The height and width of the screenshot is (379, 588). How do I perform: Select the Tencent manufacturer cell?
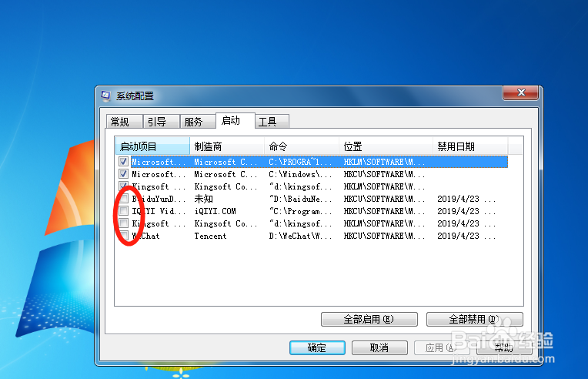coord(210,236)
